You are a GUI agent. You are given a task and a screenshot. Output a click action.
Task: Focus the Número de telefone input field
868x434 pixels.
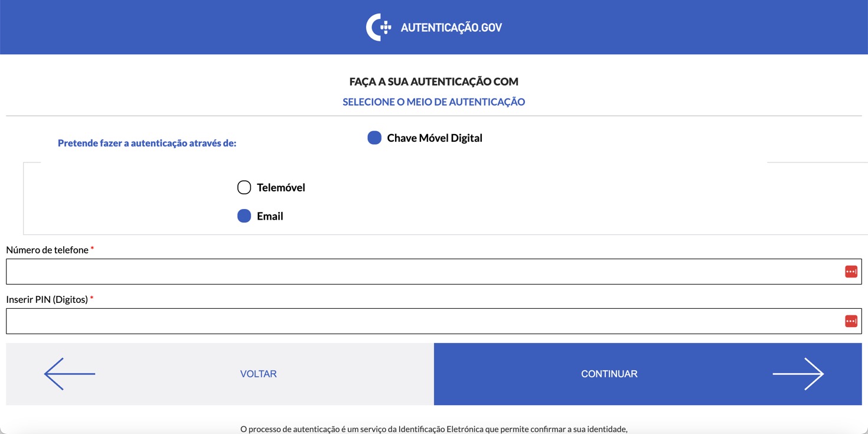click(x=422, y=272)
